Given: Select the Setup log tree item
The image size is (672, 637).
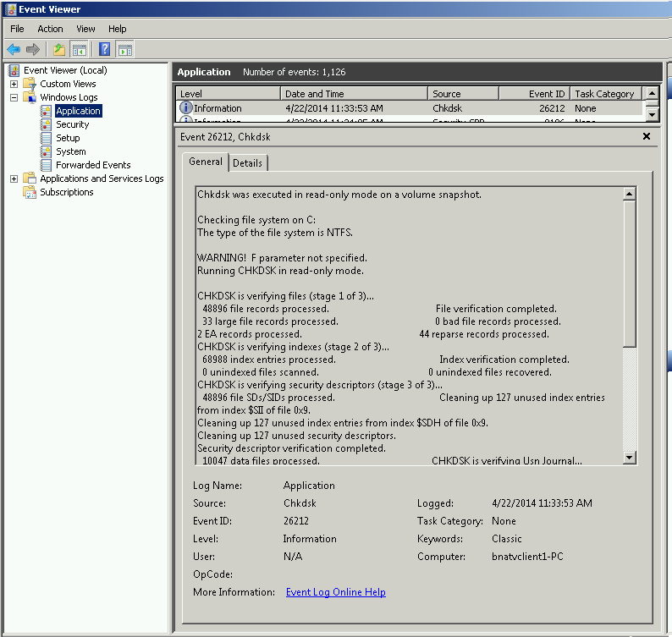Looking at the screenshot, I should pyautogui.click(x=68, y=138).
